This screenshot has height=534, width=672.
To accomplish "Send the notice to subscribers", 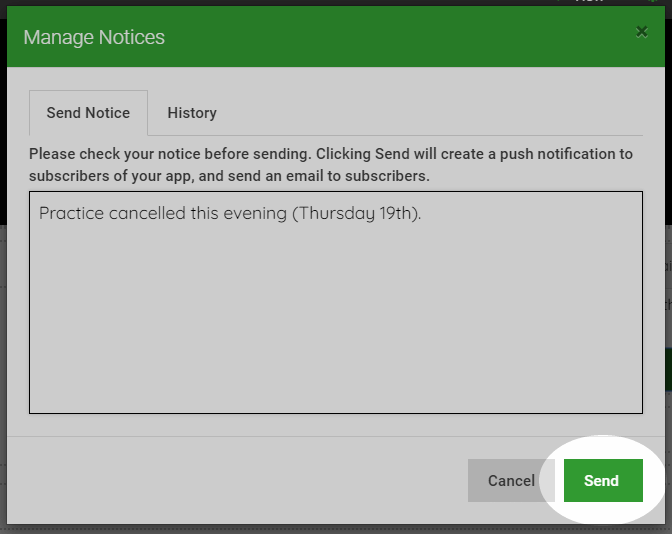I will tap(603, 480).
